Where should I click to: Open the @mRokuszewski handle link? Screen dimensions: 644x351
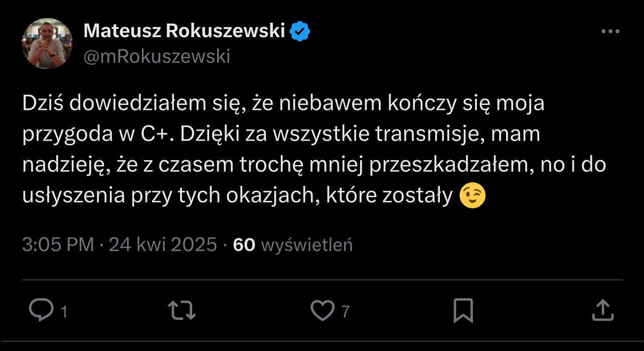(156, 57)
